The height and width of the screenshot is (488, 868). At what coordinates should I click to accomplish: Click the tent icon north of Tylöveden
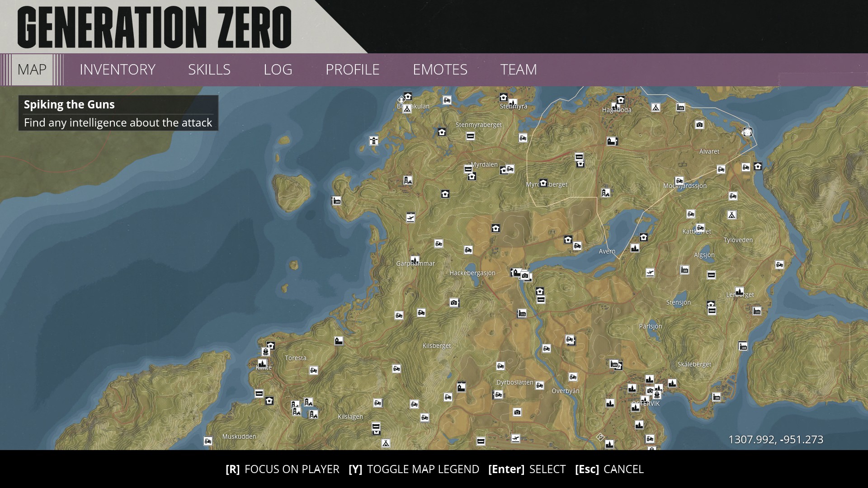click(x=731, y=215)
